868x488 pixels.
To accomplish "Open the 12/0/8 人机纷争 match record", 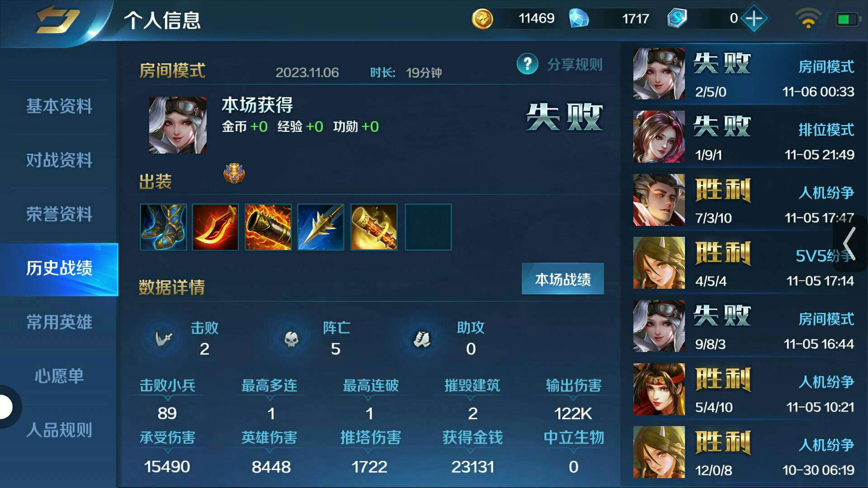I will [744, 452].
